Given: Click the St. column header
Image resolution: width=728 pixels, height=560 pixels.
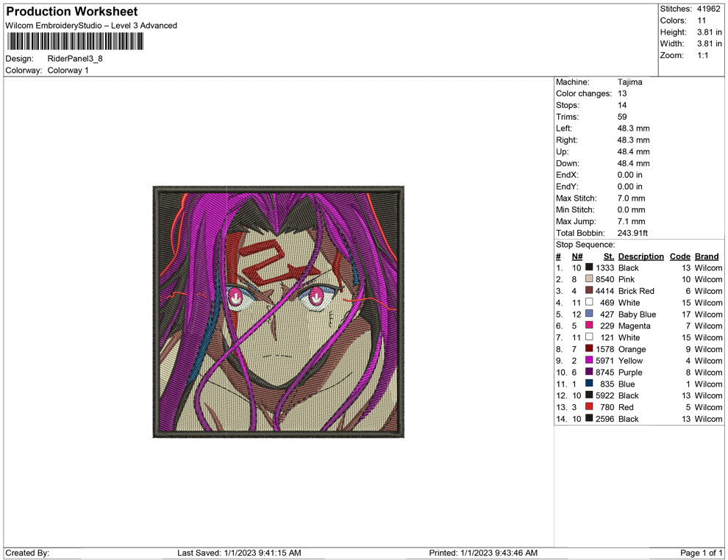Looking at the screenshot, I should [609, 256].
